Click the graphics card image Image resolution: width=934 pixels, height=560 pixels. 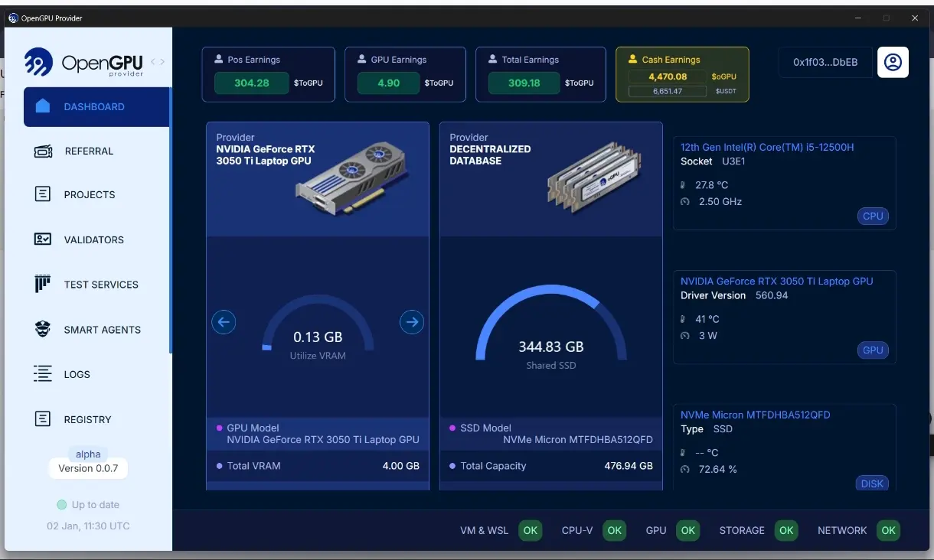354,179
